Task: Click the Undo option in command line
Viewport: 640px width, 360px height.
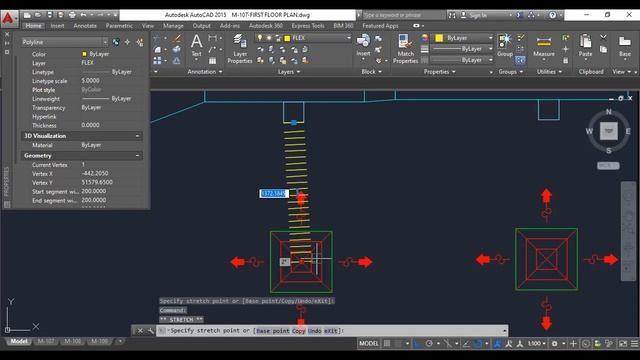Action: click(315, 331)
